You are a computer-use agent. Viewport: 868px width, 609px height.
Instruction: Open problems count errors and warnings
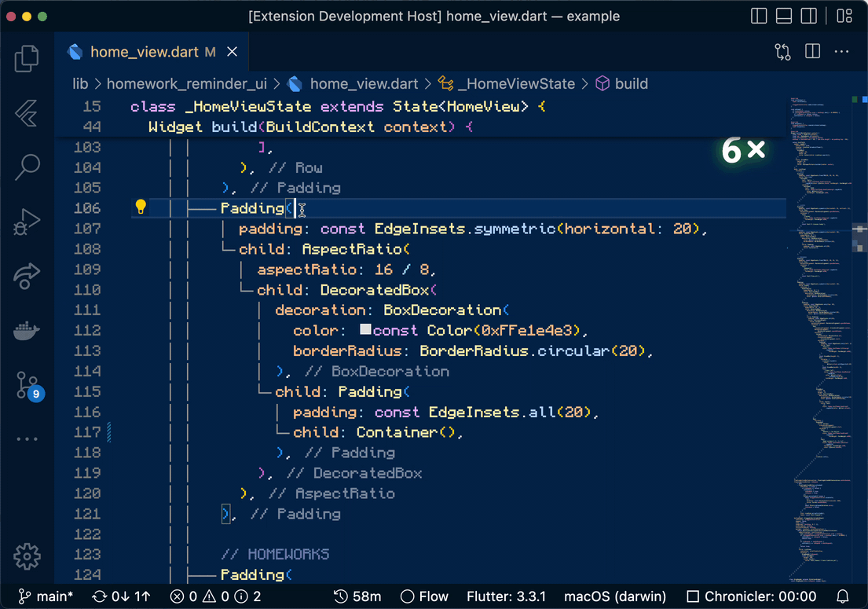click(215, 596)
